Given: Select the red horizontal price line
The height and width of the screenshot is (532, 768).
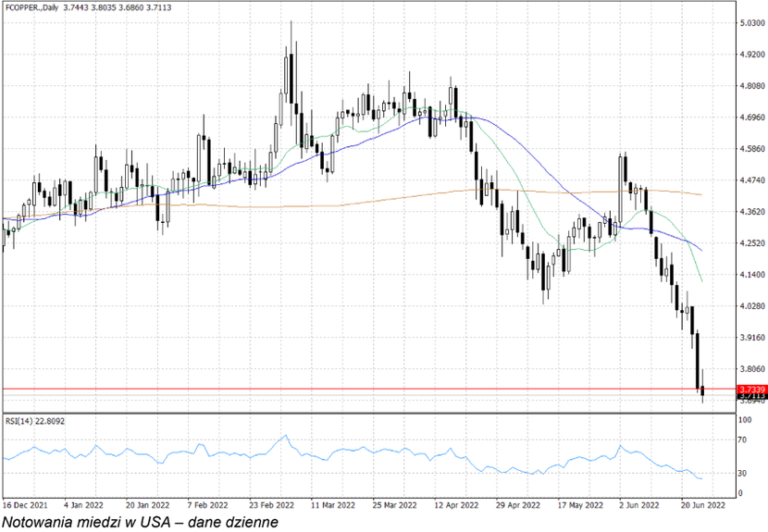Looking at the screenshot, I should [x=370, y=390].
